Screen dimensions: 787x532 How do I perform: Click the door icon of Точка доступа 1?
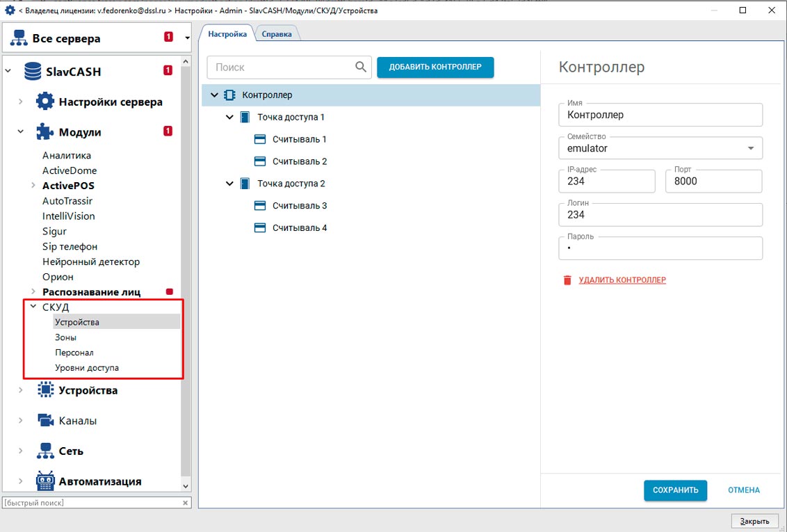(x=245, y=118)
